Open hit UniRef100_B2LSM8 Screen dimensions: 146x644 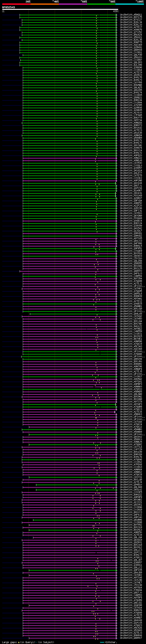[x=131, y=65]
